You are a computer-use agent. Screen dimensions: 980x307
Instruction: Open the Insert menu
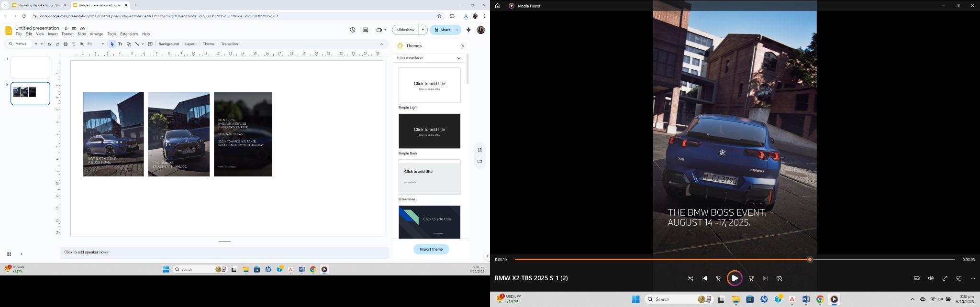pyautogui.click(x=53, y=34)
